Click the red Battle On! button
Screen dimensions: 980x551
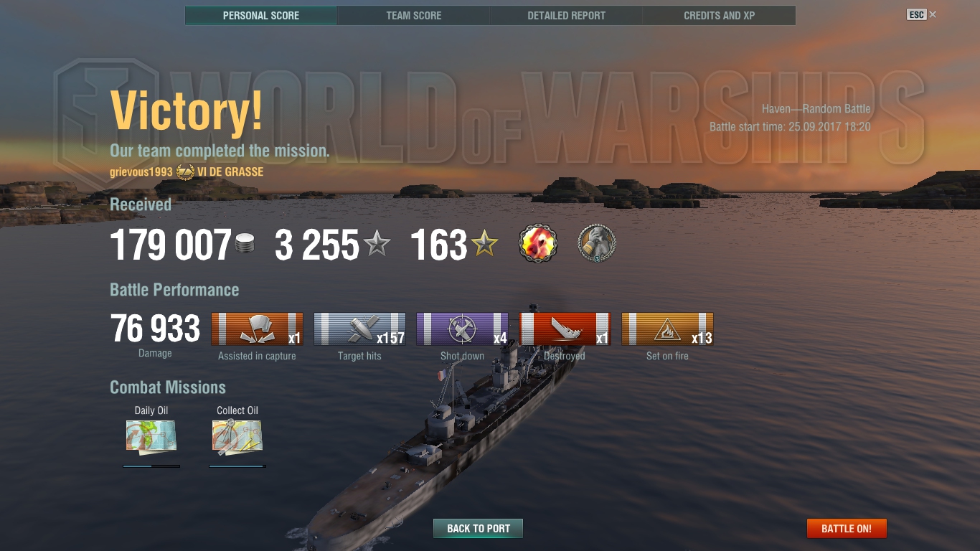click(x=847, y=529)
